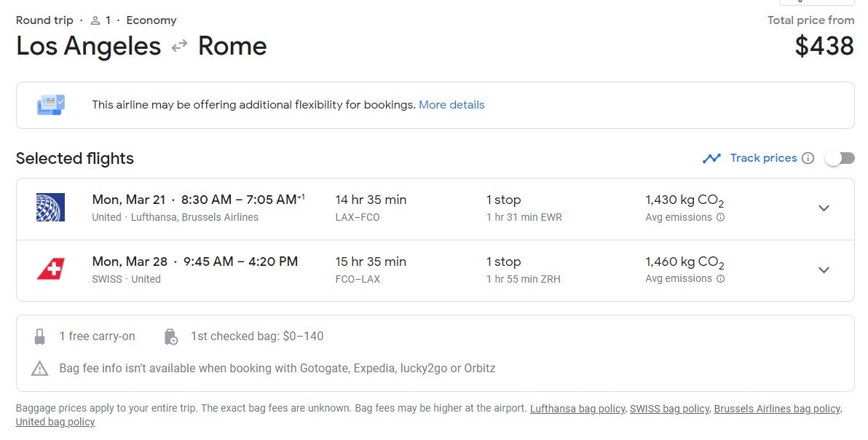Click the passenger person icon
This screenshot has width=868, height=440.
point(95,20)
